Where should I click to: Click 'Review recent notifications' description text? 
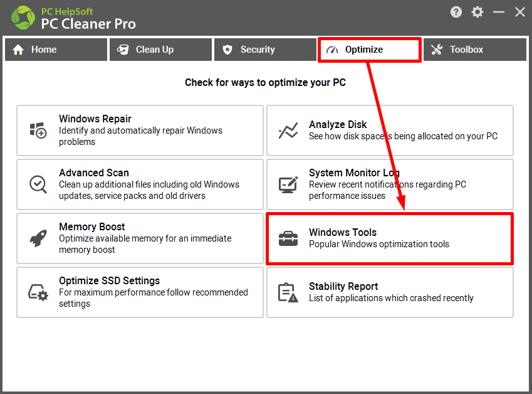[x=387, y=190]
